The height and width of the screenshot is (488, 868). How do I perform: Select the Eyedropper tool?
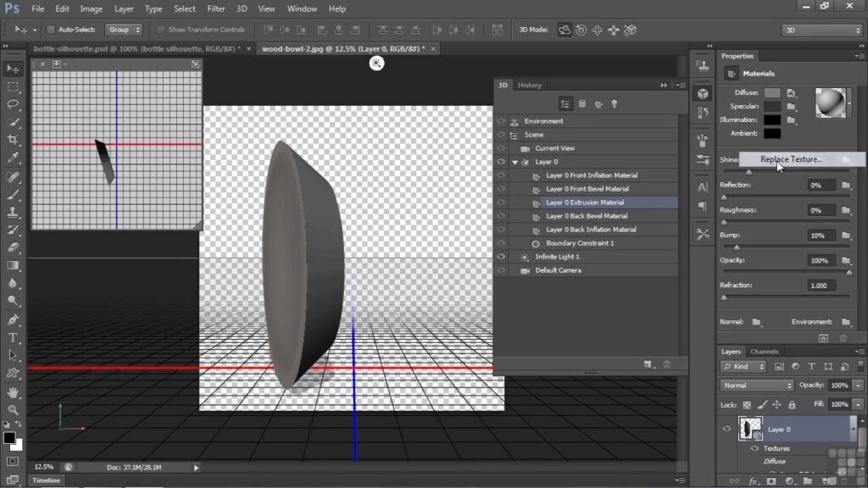tap(14, 158)
